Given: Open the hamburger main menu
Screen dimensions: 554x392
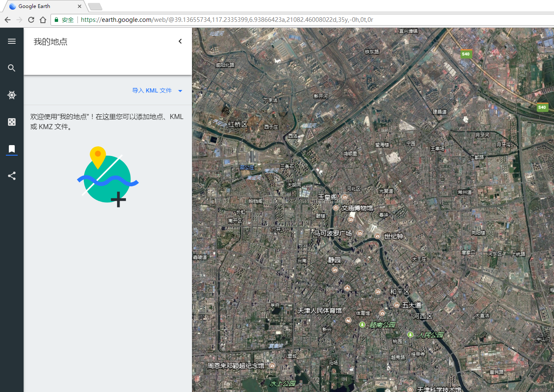Looking at the screenshot, I should [x=12, y=41].
